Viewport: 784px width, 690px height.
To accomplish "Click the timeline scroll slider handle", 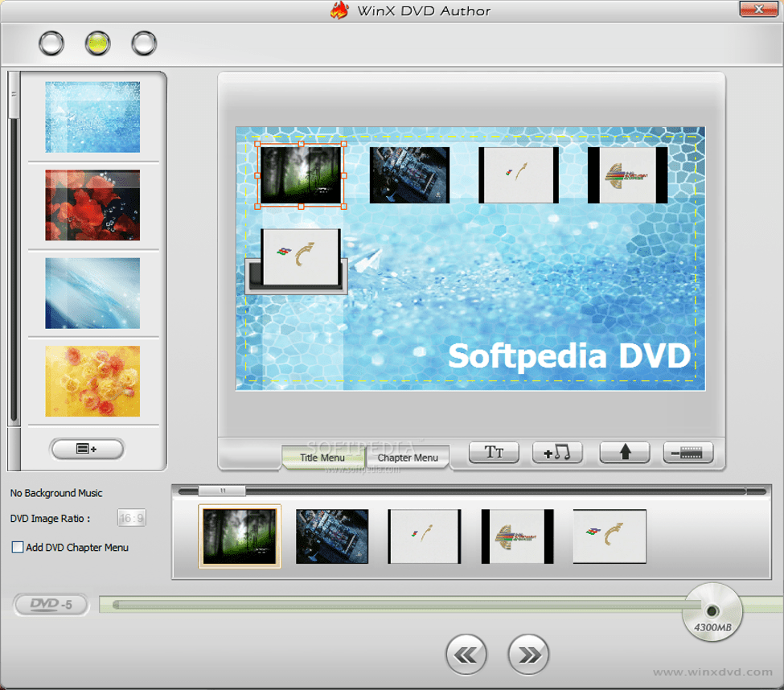I will click(222, 491).
